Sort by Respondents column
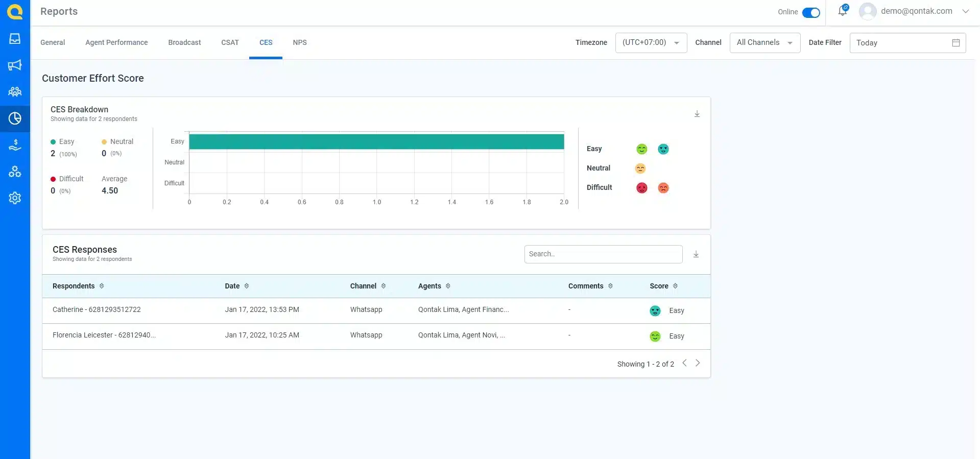This screenshot has width=980, height=459. click(102, 286)
